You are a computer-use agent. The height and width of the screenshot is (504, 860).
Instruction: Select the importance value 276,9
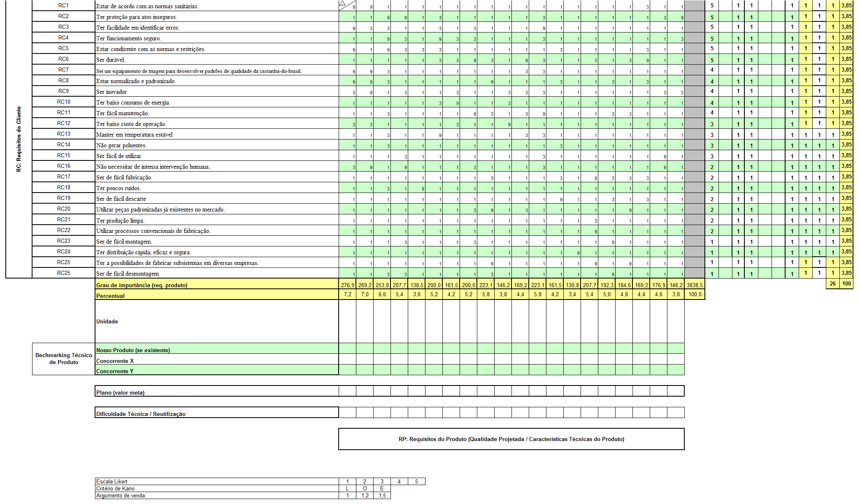(x=348, y=285)
